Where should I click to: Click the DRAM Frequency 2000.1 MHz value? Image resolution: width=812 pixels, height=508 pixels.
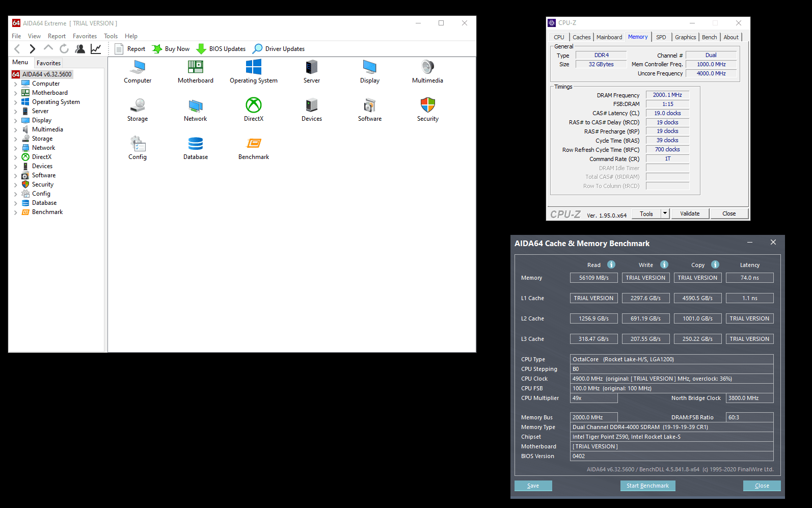[667, 95]
